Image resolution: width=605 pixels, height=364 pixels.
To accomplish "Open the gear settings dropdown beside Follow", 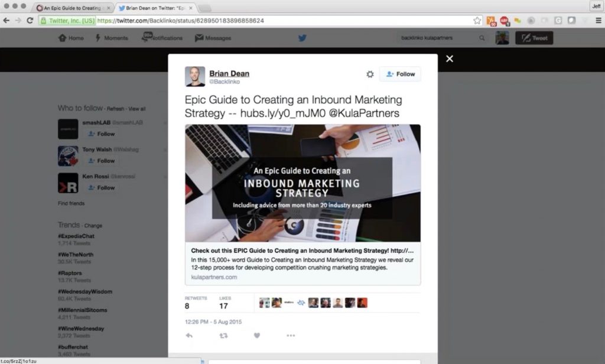I will point(370,74).
